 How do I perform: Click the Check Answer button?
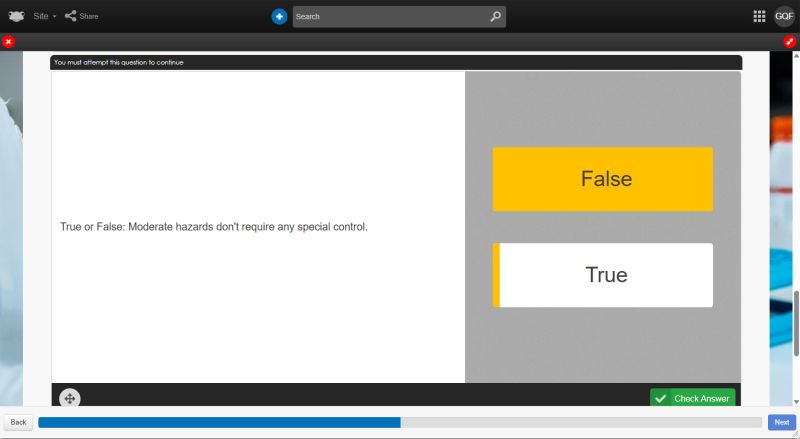(692, 398)
